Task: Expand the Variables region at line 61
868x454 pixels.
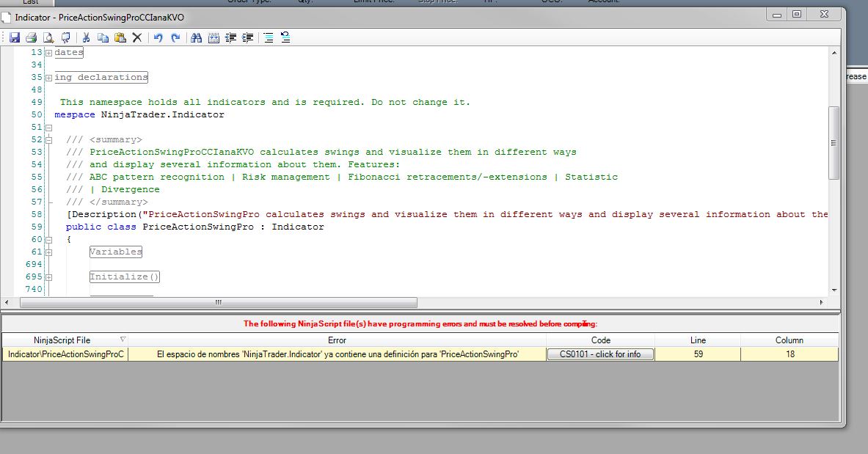Action: tap(48, 252)
